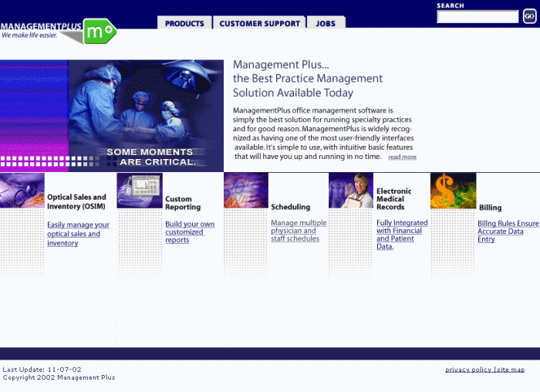
Task: Click 'Optical Sales and Inventory (OSIM)' heading
Action: [76, 201]
